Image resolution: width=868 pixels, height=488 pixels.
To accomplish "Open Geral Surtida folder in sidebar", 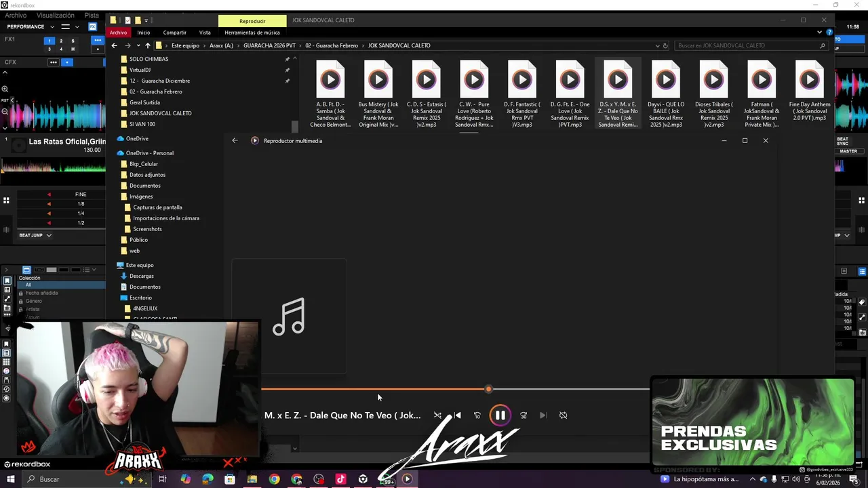I will tap(144, 102).
